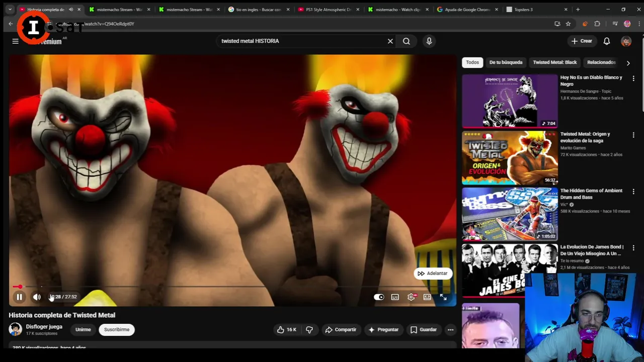Go back with the browser back arrow
Viewport: 644px width, 362px height.
pos(11,24)
